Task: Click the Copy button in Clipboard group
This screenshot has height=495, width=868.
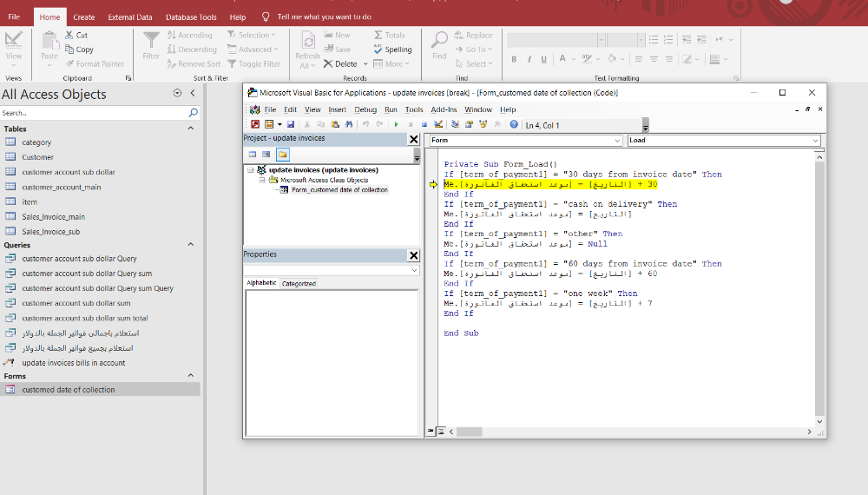Action: 79,49
